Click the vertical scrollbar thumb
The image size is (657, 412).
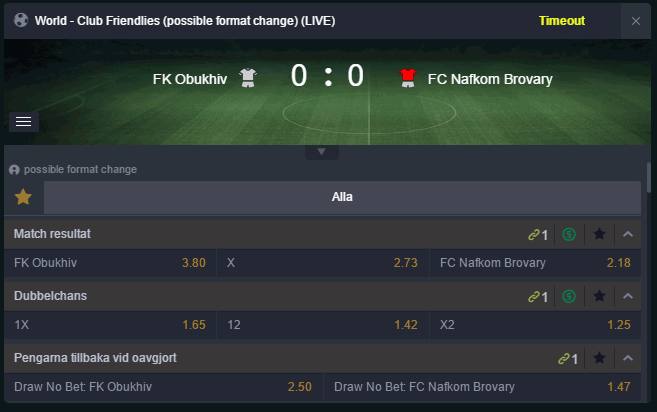point(649,178)
